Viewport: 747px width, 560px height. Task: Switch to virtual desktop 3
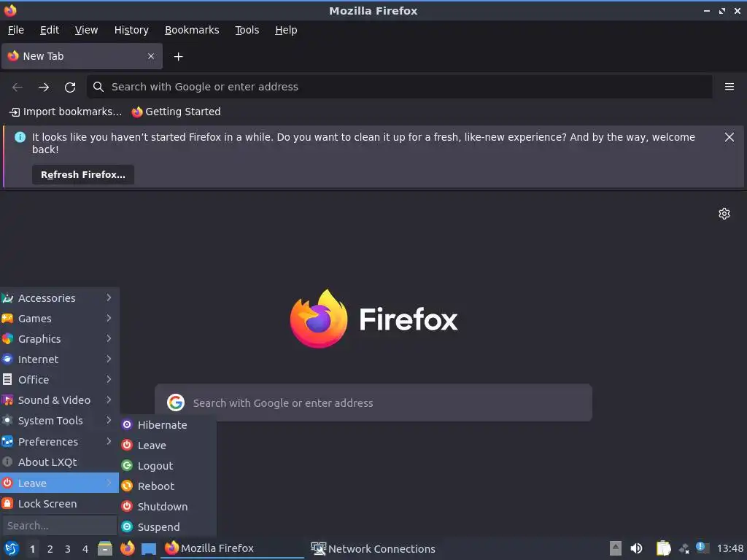point(68,549)
